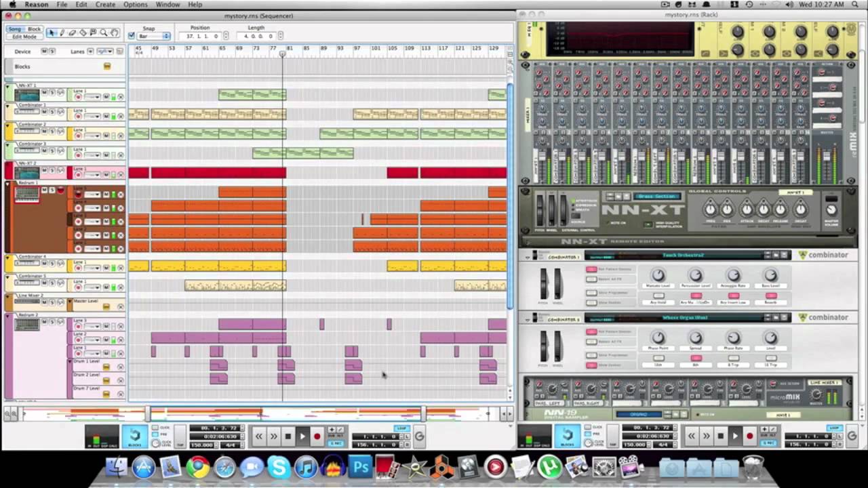Select the Magnify tool in sequencer toolbar
This screenshot has width=868, height=488.
[x=103, y=33]
